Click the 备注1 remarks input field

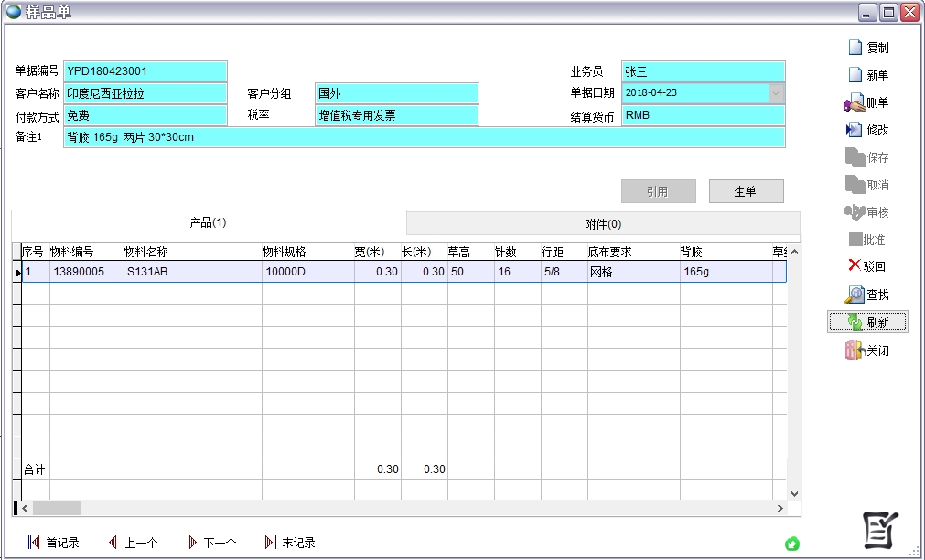click(424, 137)
